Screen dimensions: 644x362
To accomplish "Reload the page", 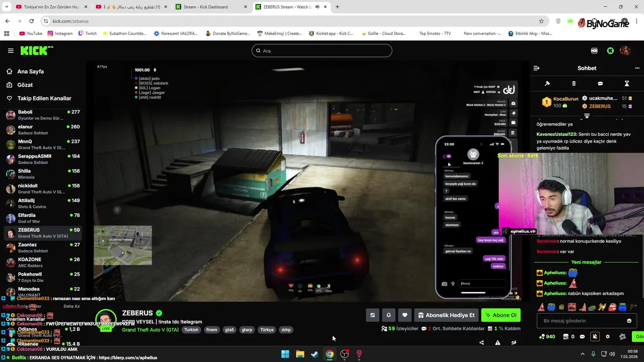I will point(31,21).
